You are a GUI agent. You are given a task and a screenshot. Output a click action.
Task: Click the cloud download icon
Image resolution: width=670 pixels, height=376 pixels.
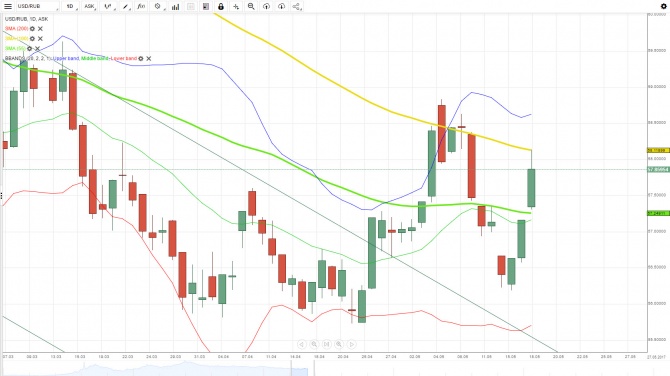click(x=281, y=6)
